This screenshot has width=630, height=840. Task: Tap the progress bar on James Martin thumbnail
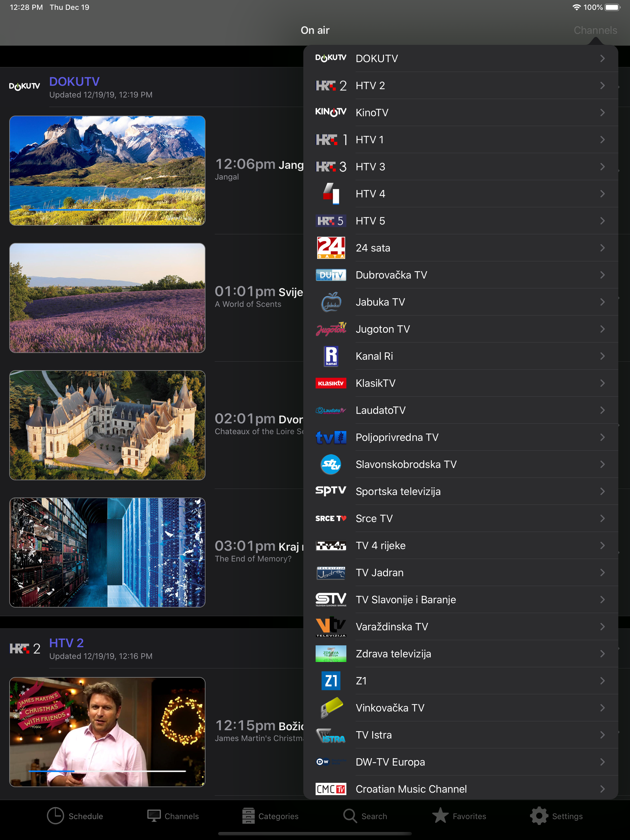tap(107, 771)
